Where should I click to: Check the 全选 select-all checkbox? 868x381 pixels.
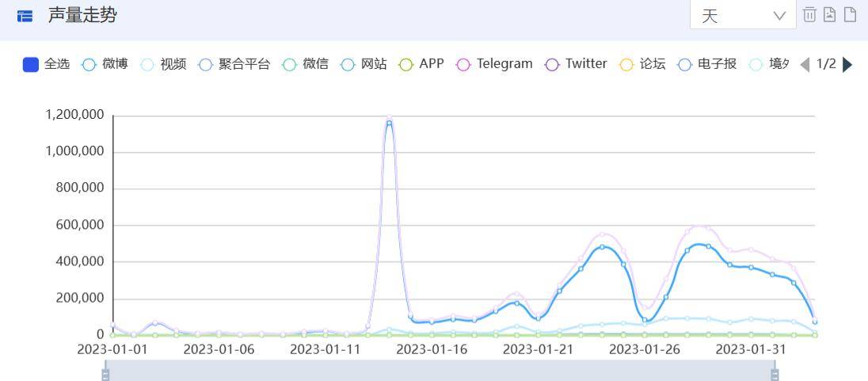pos(31,65)
